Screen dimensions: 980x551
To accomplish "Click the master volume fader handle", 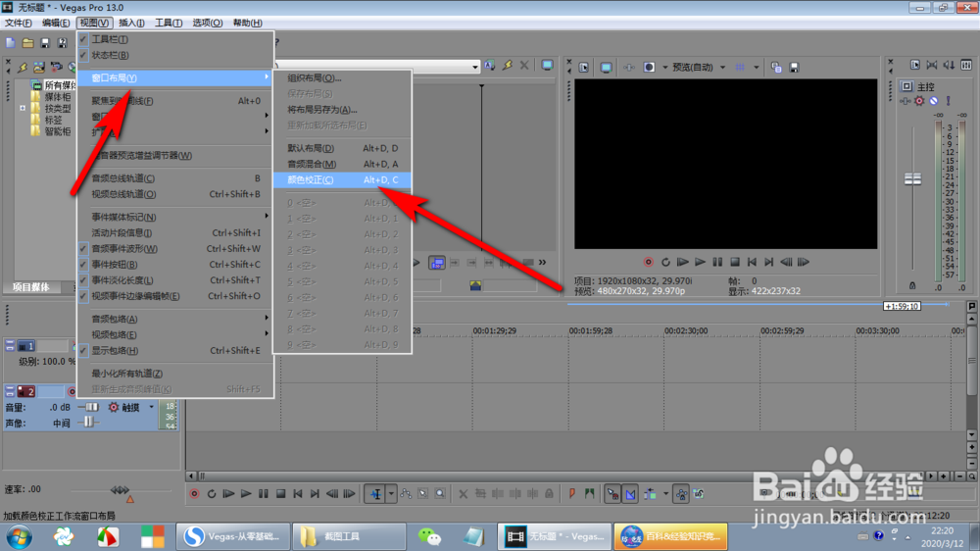I will tap(912, 179).
